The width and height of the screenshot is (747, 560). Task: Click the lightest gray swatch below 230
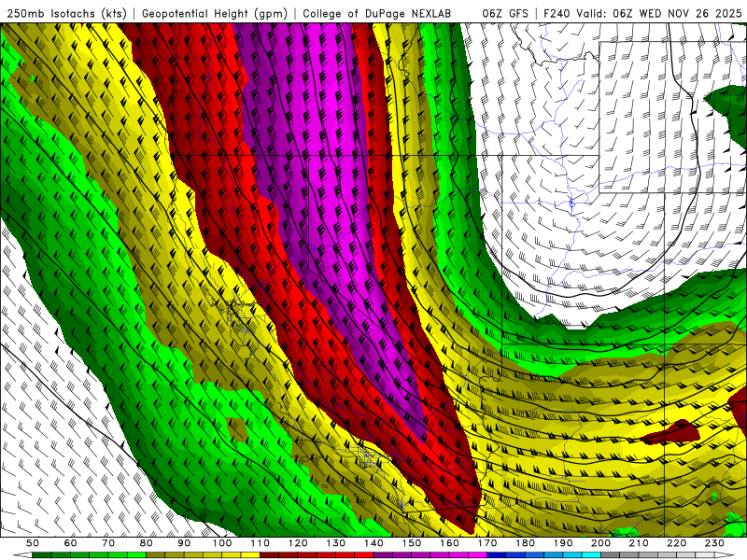point(705,555)
